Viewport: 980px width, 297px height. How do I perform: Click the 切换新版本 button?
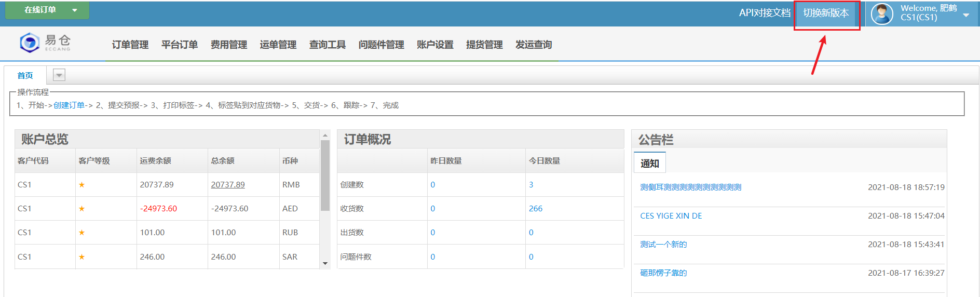coord(826,13)
